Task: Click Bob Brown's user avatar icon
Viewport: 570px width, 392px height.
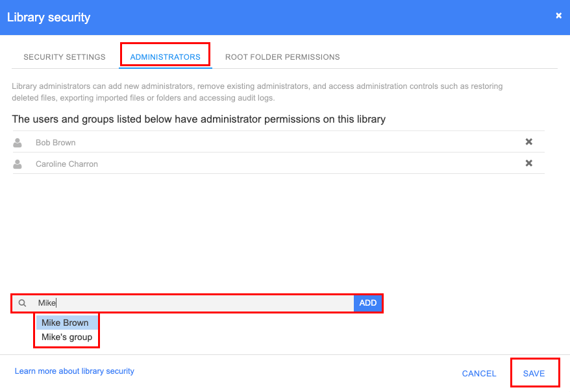Action: [x=16, y=141]
